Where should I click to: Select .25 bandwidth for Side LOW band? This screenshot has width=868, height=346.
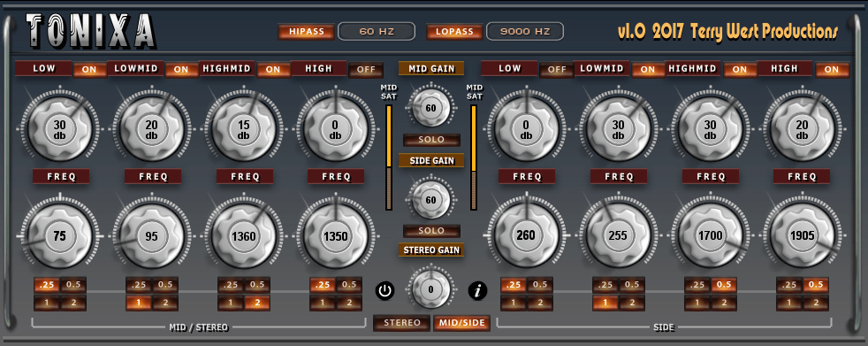pyautogui.click(x=514, y=285)
